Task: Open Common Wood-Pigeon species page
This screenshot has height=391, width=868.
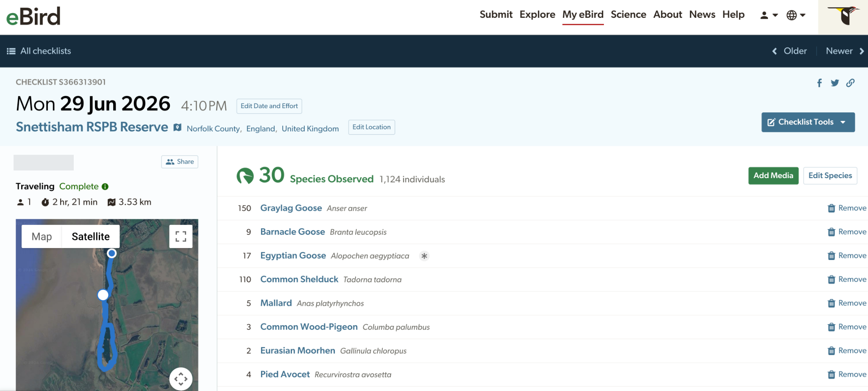Action: tap(309, 327)
